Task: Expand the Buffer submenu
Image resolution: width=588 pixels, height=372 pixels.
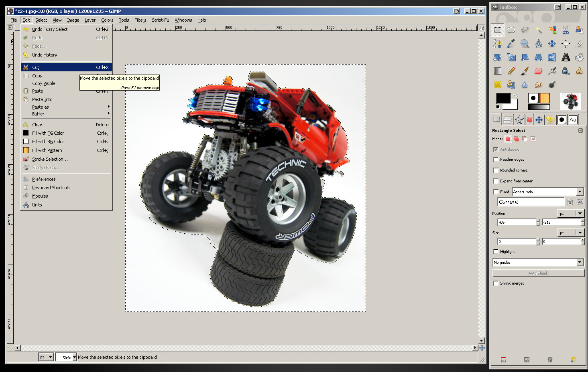Action: coord(66,114)
